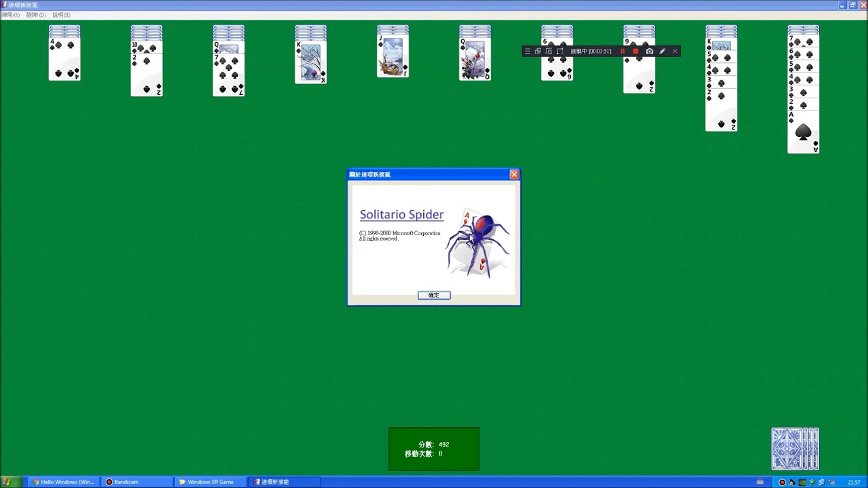Click the window-overlap icon on the recording bar
The width and height of the screenshot is (868, 488).
[538, 52]
